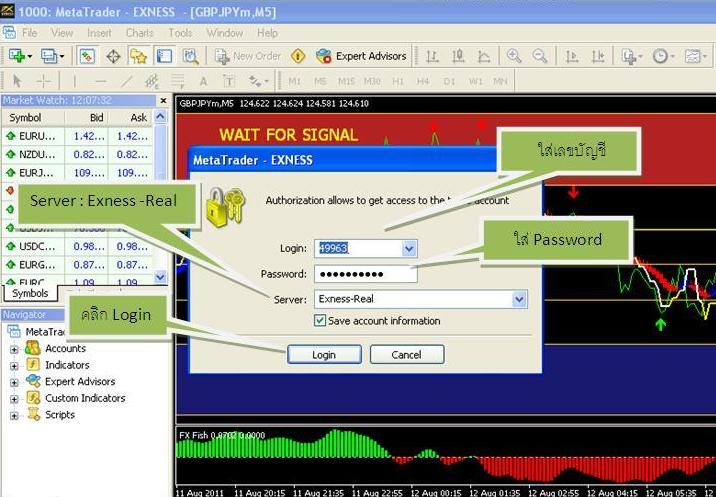Viewport: 716px width, 497px height.
Task: Click the Zoom Out magnifier
Action: tap(540, 56)
